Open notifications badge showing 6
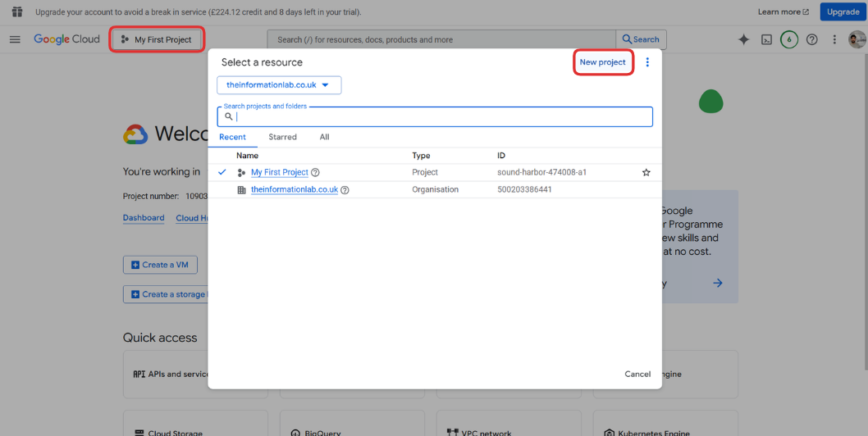 pyautogui.click(x=789, y=40)
